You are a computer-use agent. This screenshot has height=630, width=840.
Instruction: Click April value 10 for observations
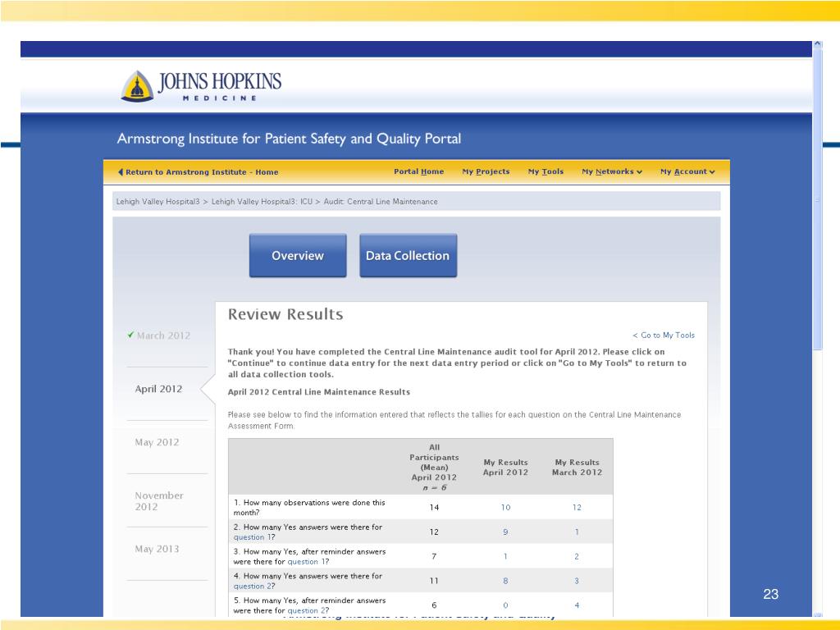[505, 507]
